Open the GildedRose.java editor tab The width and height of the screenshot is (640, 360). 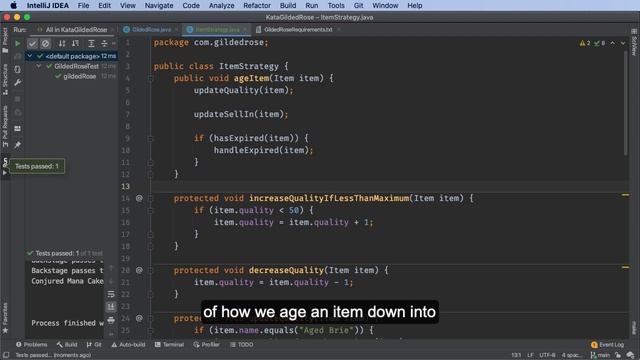[x=150, y=29]
